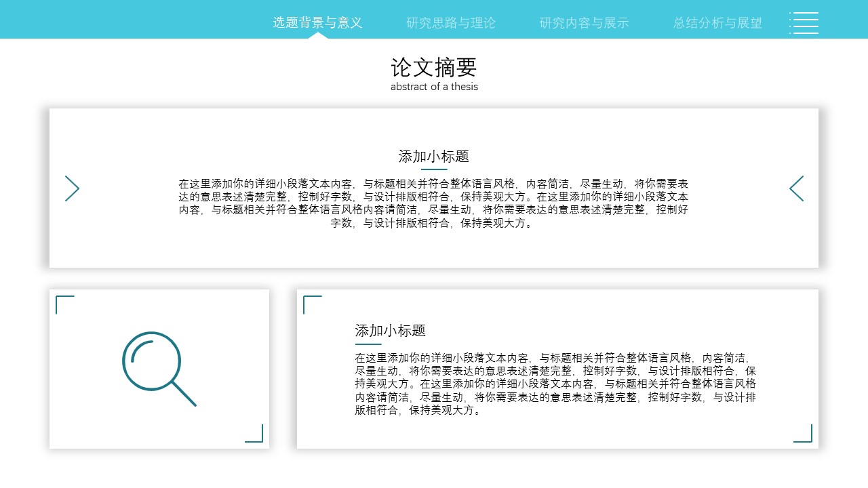The width and height of the screenshot is (868, 488).
Task: Click the right-pointing chevron on the top card
Action: [73, 188]
